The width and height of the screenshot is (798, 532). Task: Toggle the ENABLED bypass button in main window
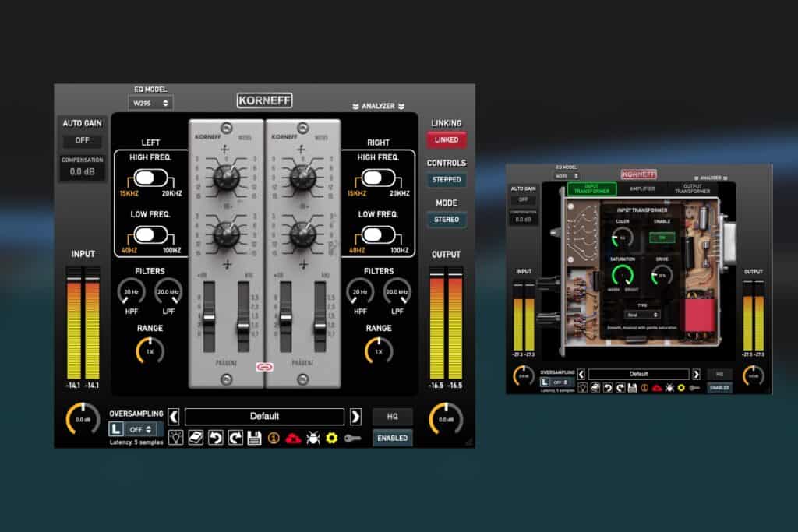pyautogui.click(x=393, y=438)
